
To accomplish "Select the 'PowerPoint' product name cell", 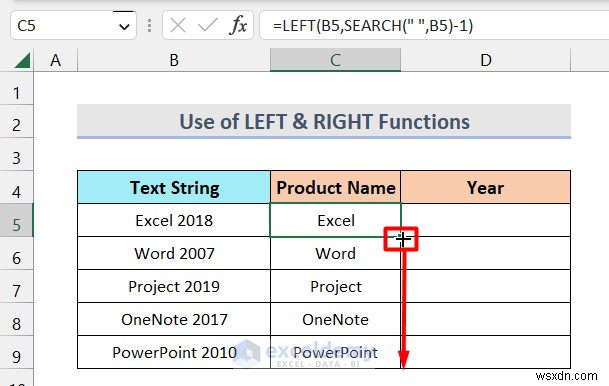I will click(x=336, y=352).
